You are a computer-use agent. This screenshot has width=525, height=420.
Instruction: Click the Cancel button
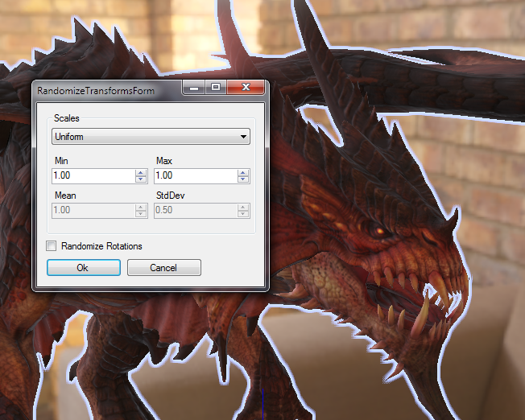(164, 268)
